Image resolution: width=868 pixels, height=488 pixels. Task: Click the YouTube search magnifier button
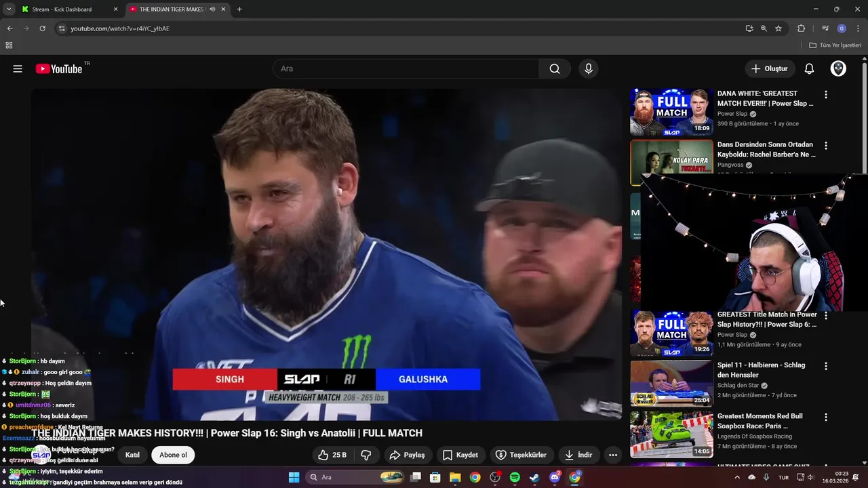[555, 68]
